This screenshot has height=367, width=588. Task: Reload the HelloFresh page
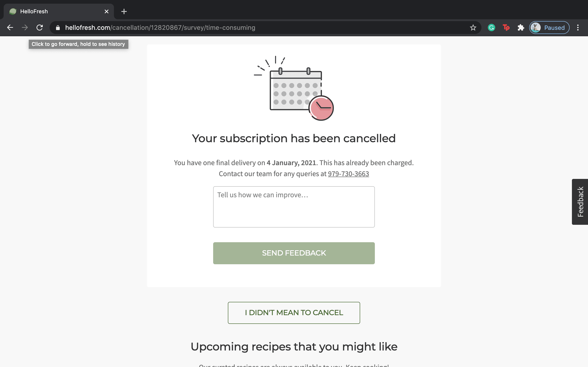40,28
